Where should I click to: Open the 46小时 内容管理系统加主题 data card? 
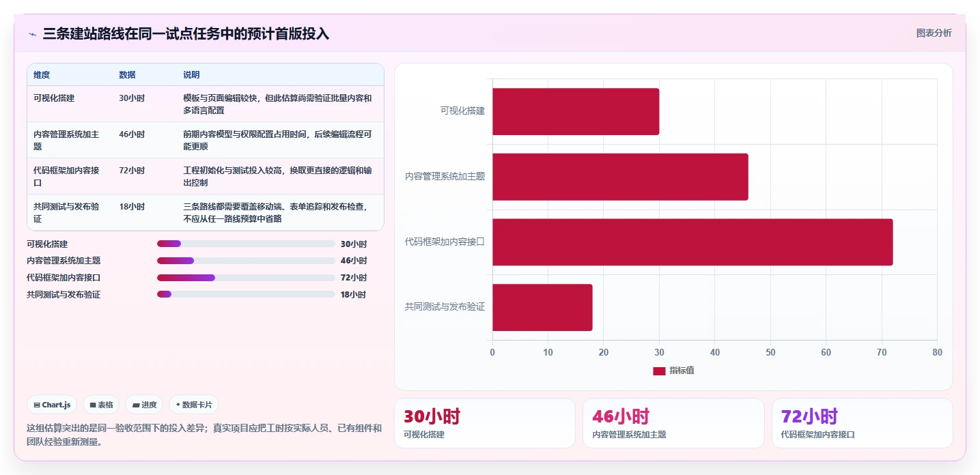click(673, 423)
